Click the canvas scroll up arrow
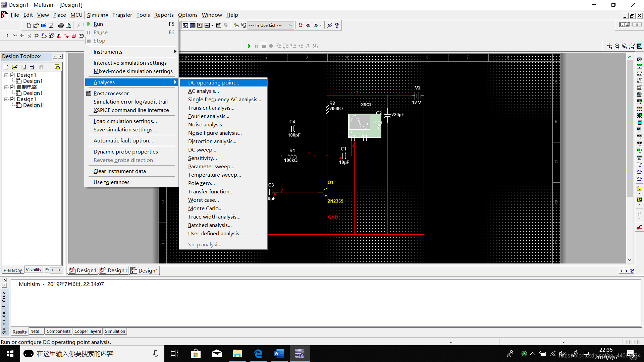644x362 pixels. [x=630, y=57]
